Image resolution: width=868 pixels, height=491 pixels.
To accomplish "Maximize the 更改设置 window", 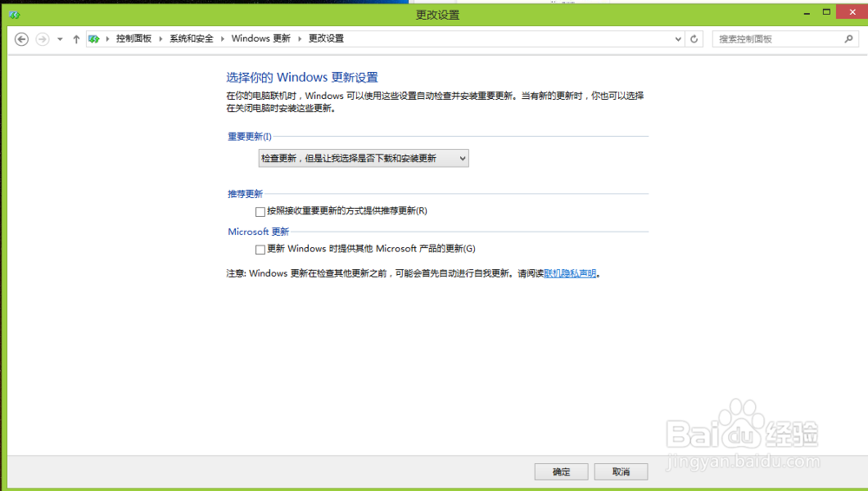I will point(826,12).
